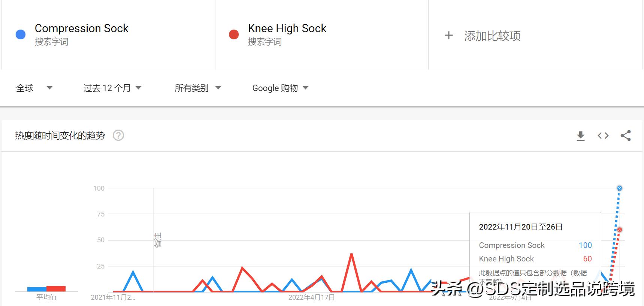Click the blue Compression Sock endpoint marker
The height and width of the screenshot is (306, 644).
coord(619,188)
